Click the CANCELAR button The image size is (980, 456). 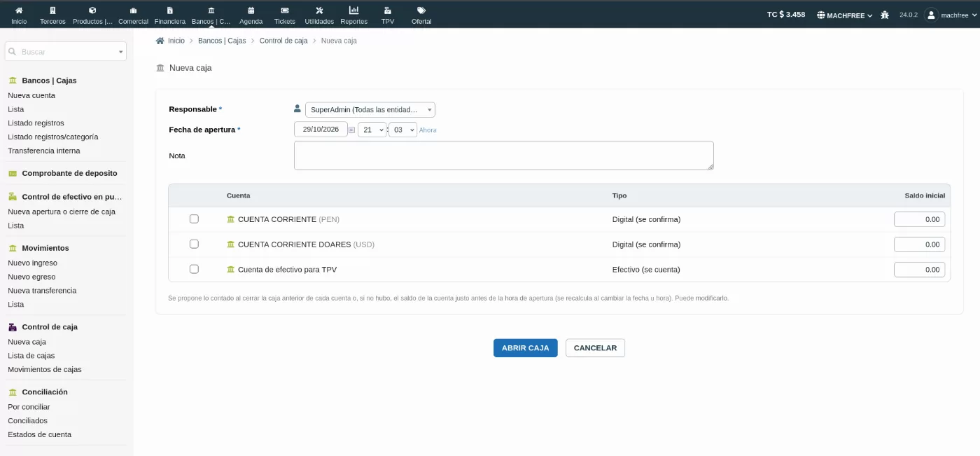coord(595,348)
